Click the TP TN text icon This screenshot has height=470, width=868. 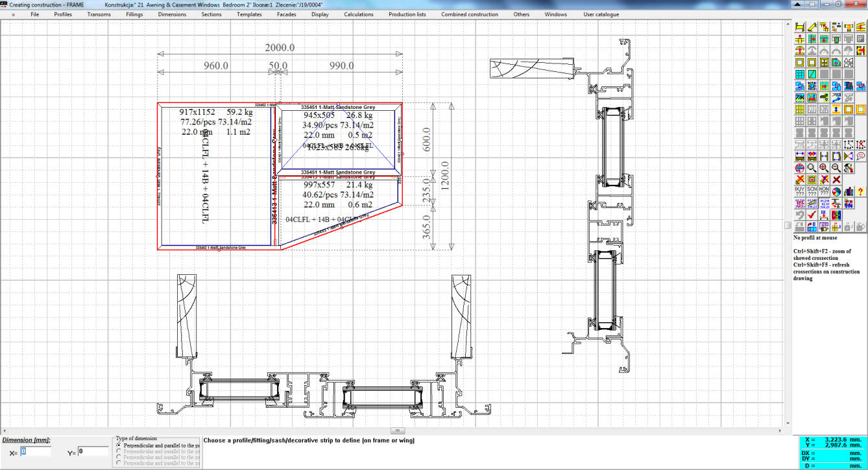(x=849, y=203)
